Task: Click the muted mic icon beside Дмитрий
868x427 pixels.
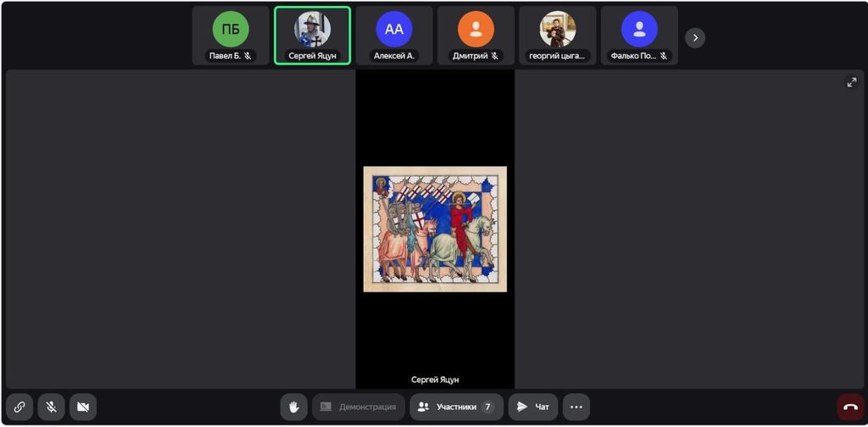Action: pos(495,56)
